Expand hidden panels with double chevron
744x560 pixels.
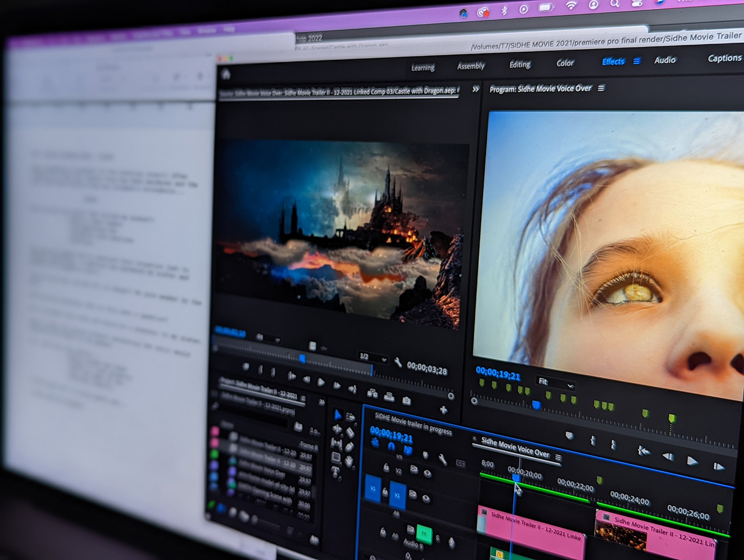(475, 89)
